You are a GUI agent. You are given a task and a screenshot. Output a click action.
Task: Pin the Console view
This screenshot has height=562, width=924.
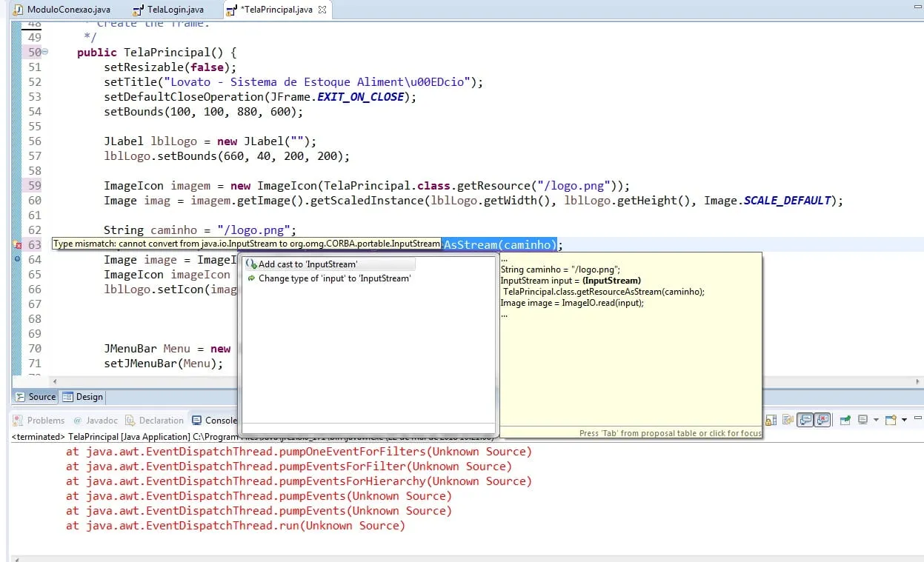(845, 420)
